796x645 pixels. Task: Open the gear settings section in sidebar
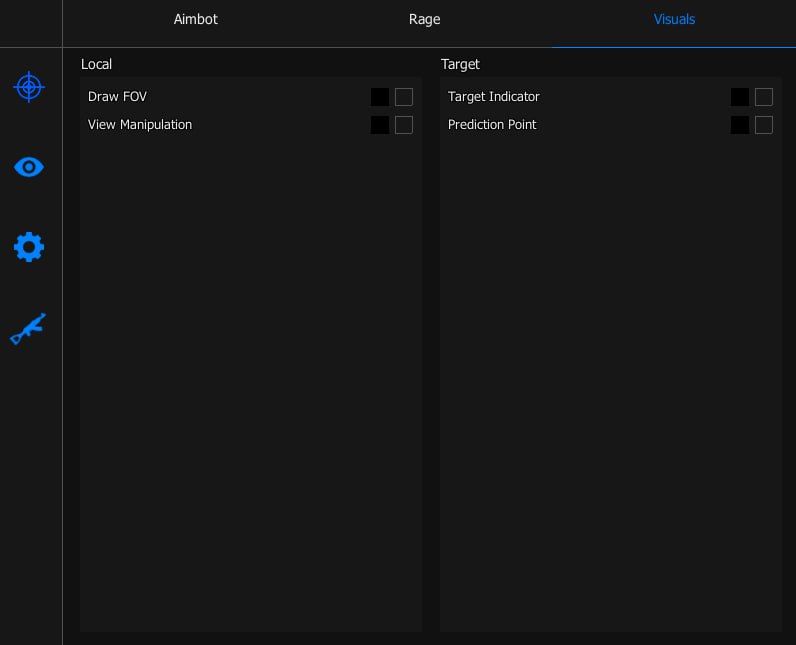[x=29, y=247]
